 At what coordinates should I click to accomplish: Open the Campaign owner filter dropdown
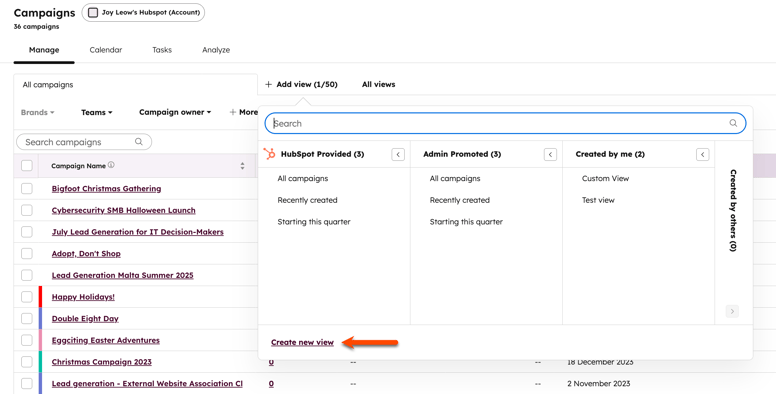click(175, 112)
